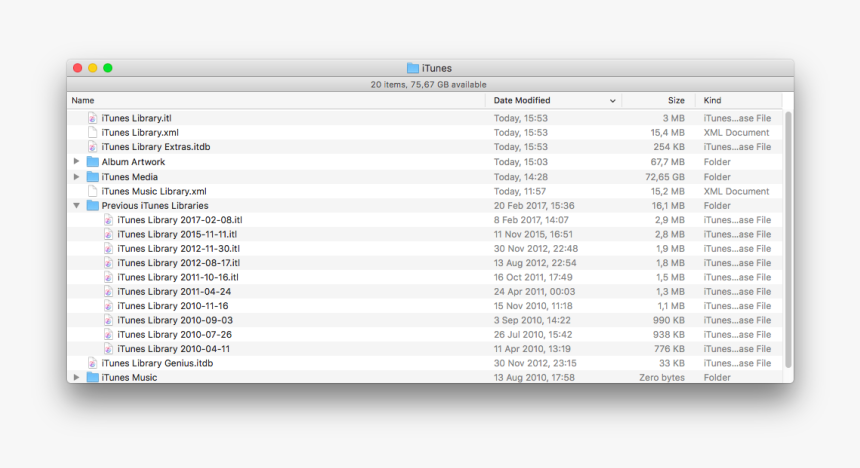
Task: Select the file name iTunes Library.itl
Action: tap(137, 118)
